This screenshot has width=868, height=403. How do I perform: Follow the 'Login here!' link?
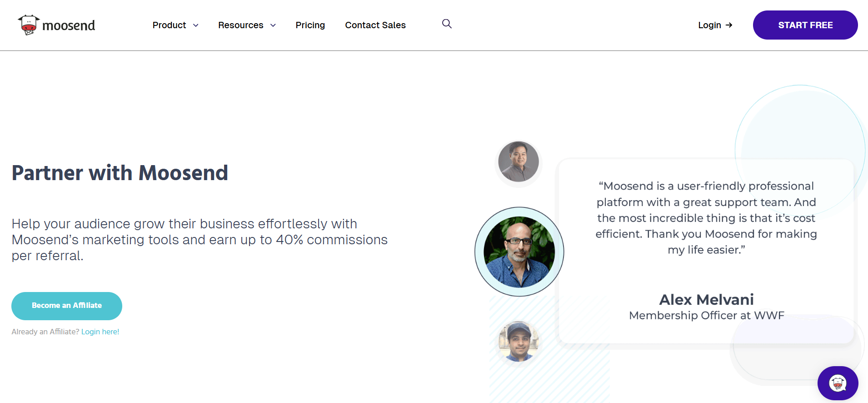pos(100,332)
